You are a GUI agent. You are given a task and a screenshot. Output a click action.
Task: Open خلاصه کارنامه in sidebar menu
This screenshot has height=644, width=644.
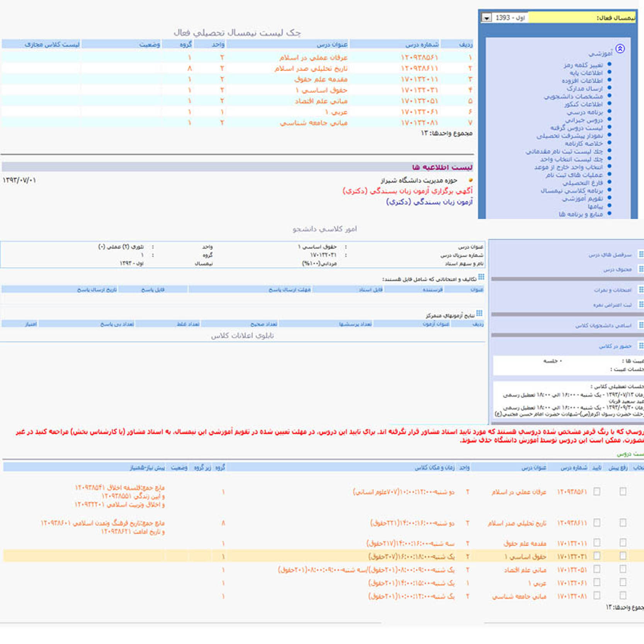(584, 143)
